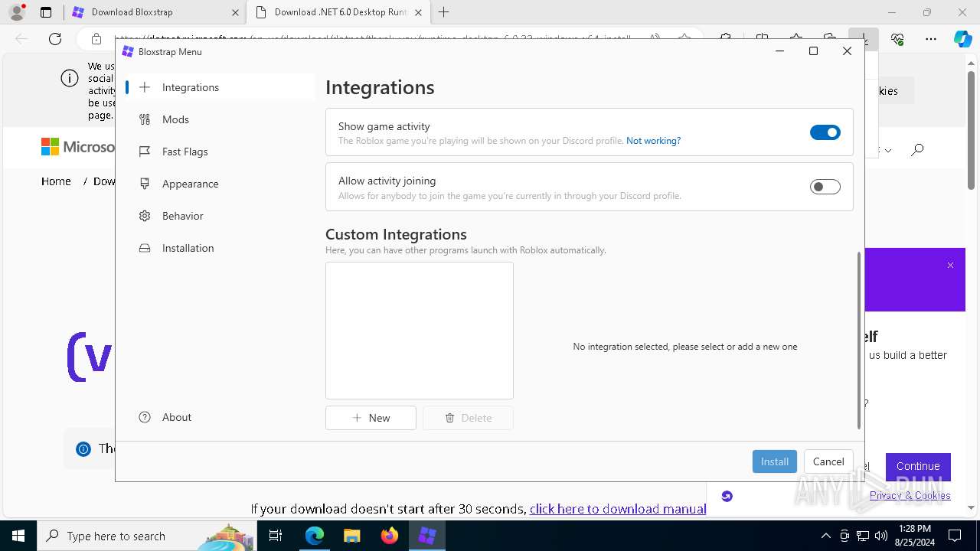This screenshot has width=980, height=551.
Task: Click the Appearance paintbrush icon
Action: tap(145, 184)
